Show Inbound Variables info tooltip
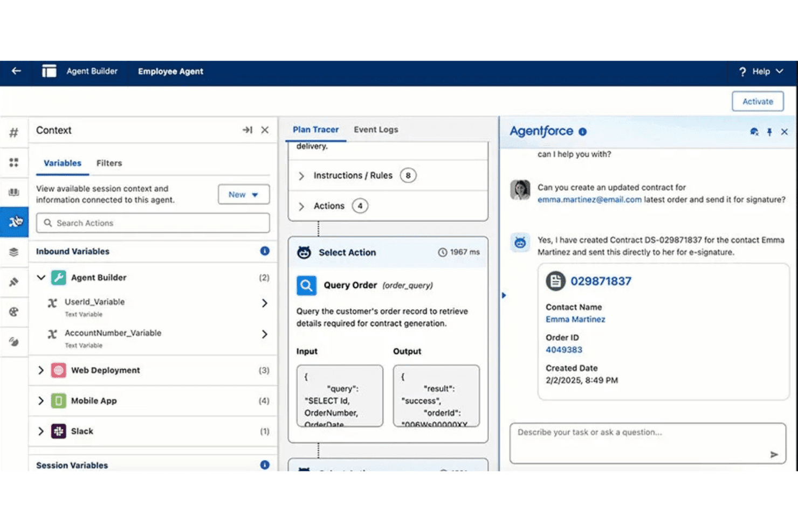This screenshot has height=532, width=798. (265, 251)
